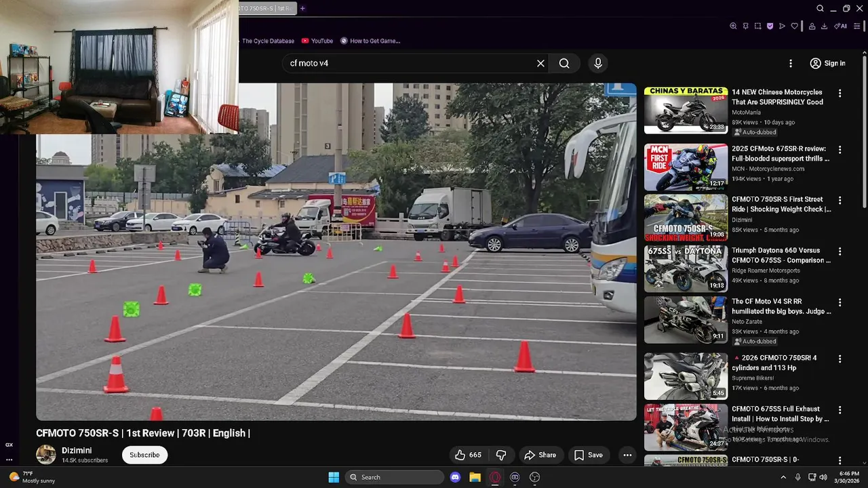This screenshot has height=488, width=868.
Task: Toggle the purple ad-blocker shield icon
Action: click(x=770, y=26)
